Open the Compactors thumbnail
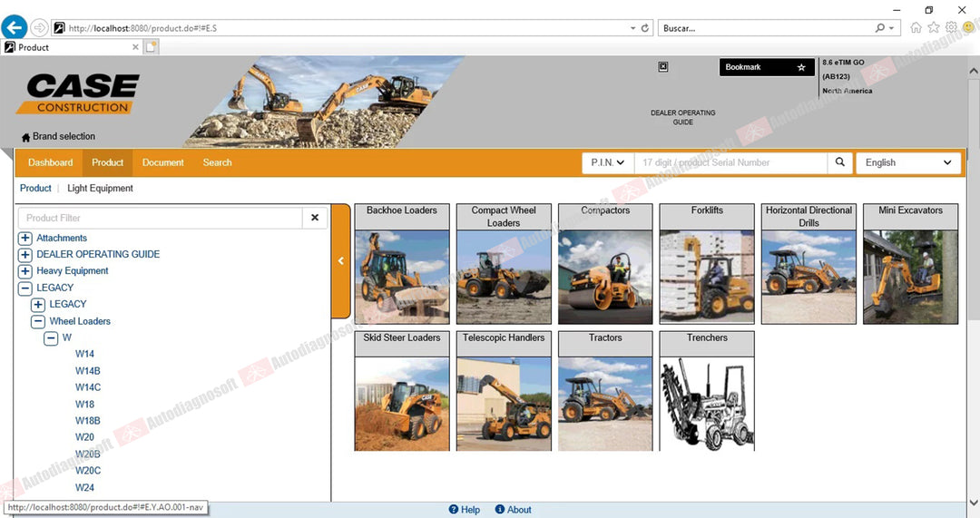The image size is (980, 518). point(605,264)
